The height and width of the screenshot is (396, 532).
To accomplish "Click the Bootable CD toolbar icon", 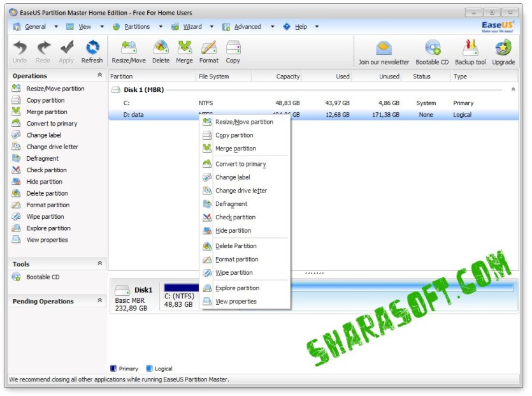I will (x=433, y=48).
